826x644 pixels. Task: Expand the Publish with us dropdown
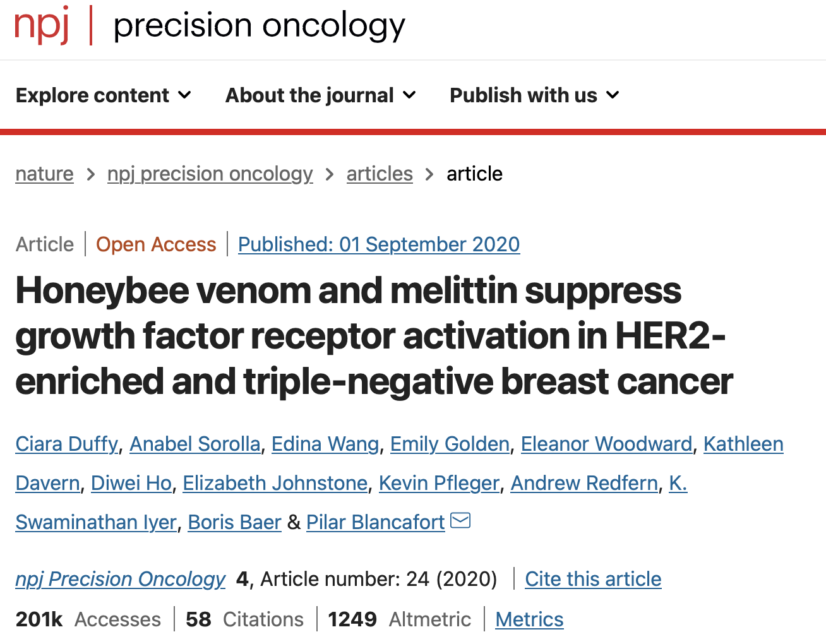pyautogui.click(x=534, y=95)
